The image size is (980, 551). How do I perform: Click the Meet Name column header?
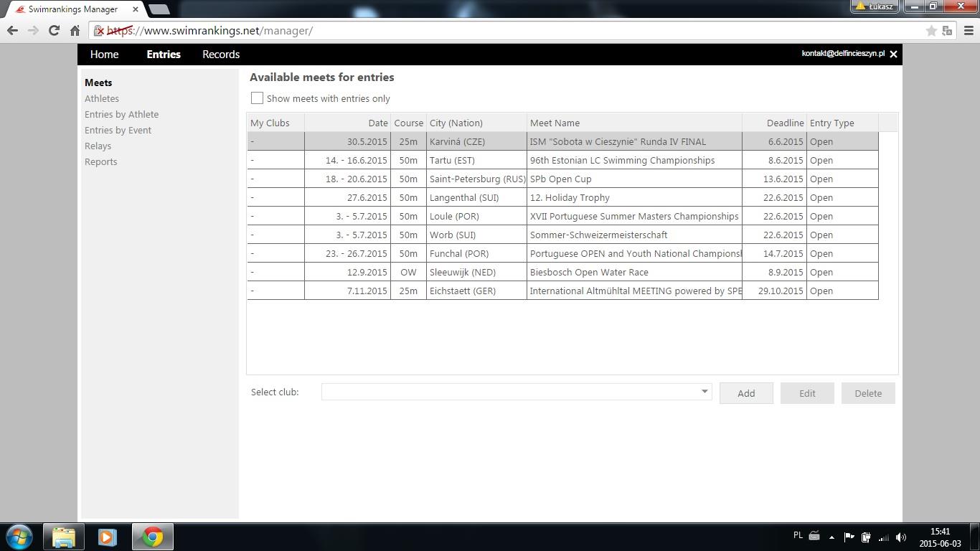pos(634,123)
